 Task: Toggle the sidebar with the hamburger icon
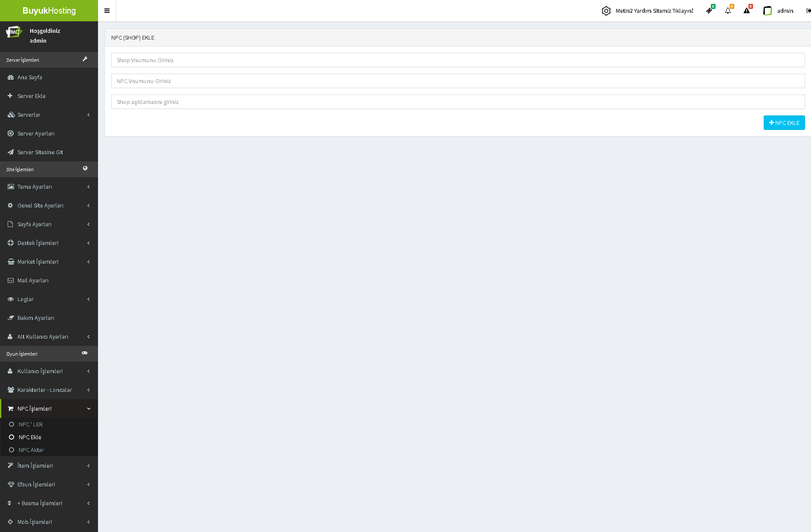pyautogui.click(x=107, y=11)
